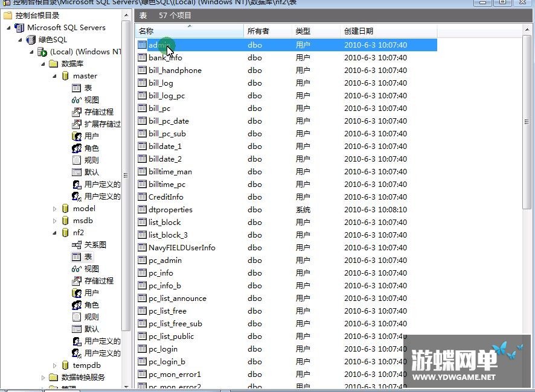Image resolution: width=535 pixels, height=392 pixels.
Task: Select the pc_login_b table
Action: [167, 362]
